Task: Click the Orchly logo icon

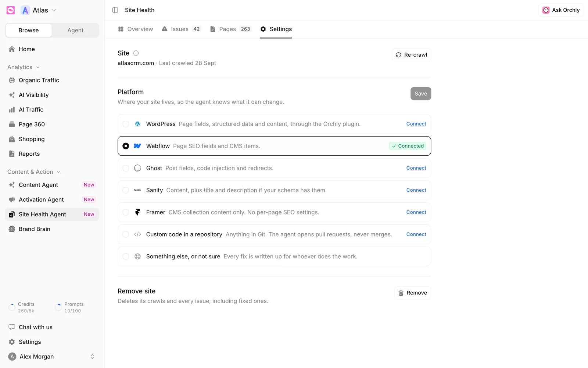Action: (x=11, y=10)
